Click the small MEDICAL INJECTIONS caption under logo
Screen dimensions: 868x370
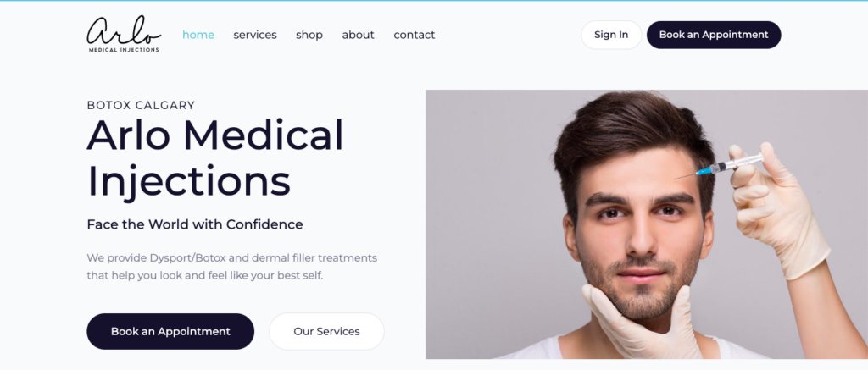(124, 50)
